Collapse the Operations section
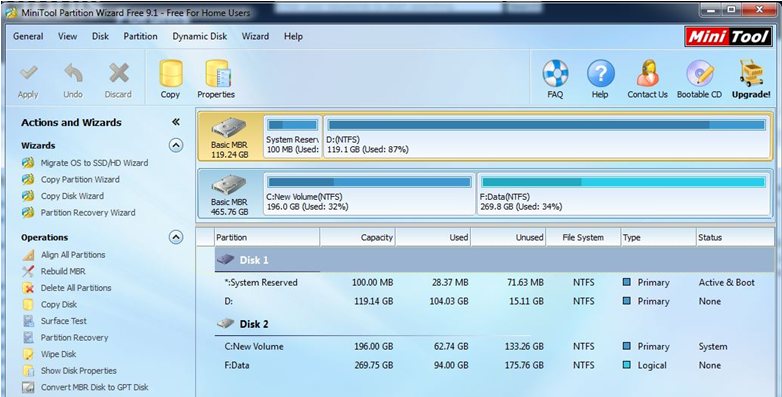782x397 pixels. [x=176, y=237]
